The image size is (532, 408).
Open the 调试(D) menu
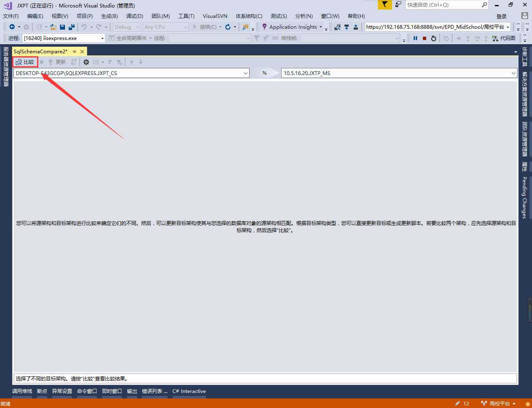[135, 16]
